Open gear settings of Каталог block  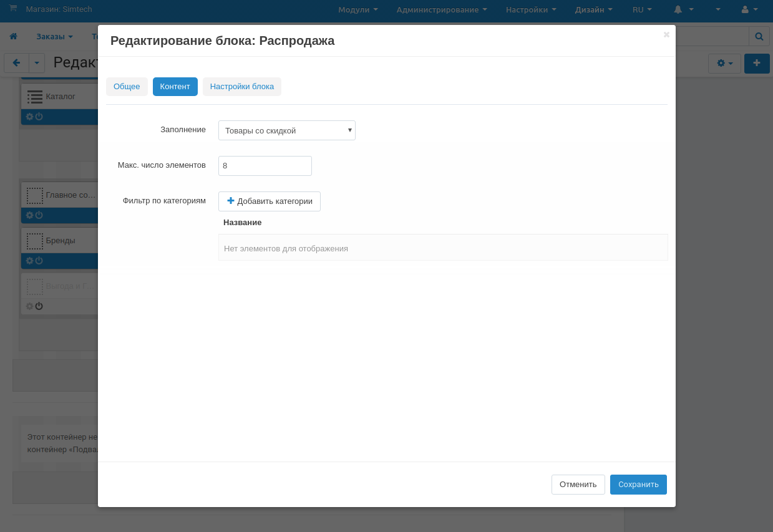tap(29, 117)
